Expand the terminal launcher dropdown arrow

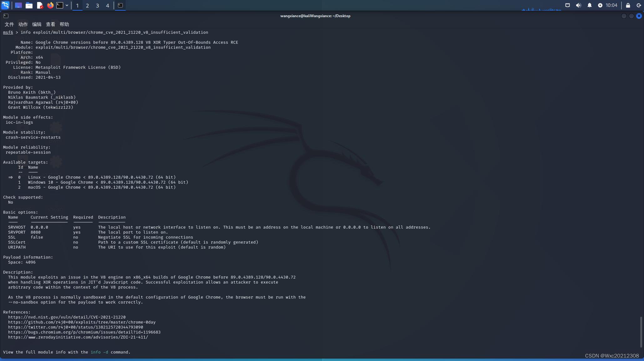click(x=67, y=5)
